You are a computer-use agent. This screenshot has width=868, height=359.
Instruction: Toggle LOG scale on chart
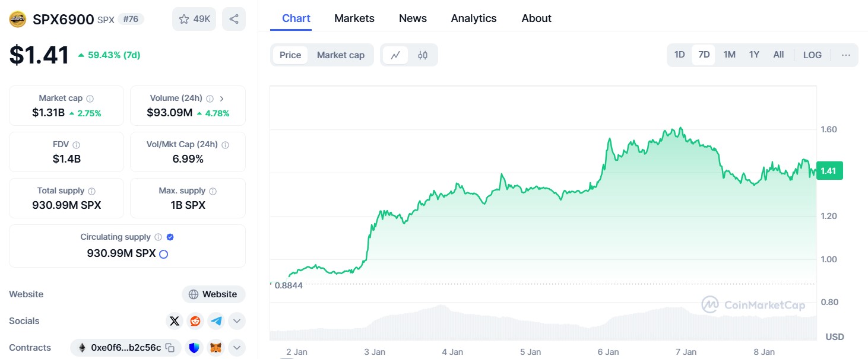point(812,55)
